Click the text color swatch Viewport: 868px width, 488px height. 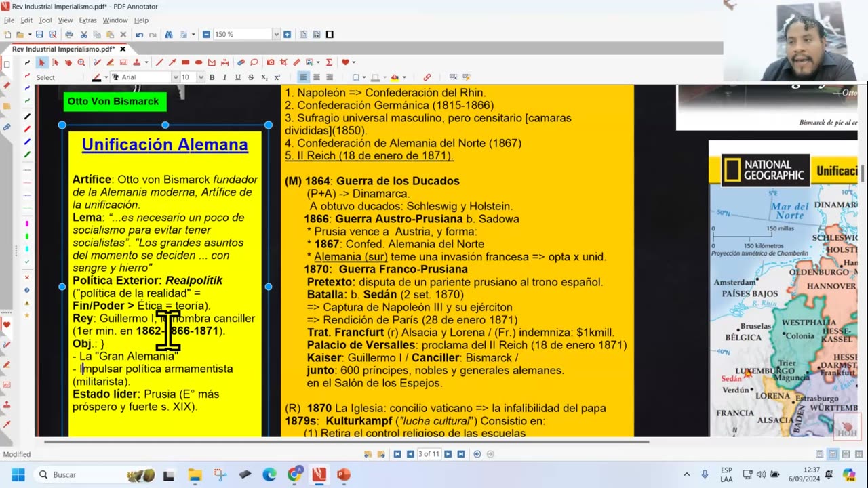tap(97, 77)
